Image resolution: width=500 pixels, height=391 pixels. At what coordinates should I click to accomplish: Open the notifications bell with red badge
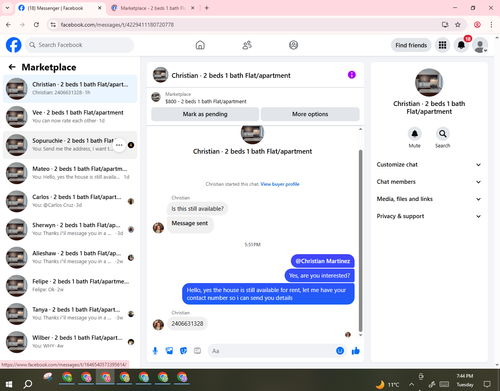point(461,45)
